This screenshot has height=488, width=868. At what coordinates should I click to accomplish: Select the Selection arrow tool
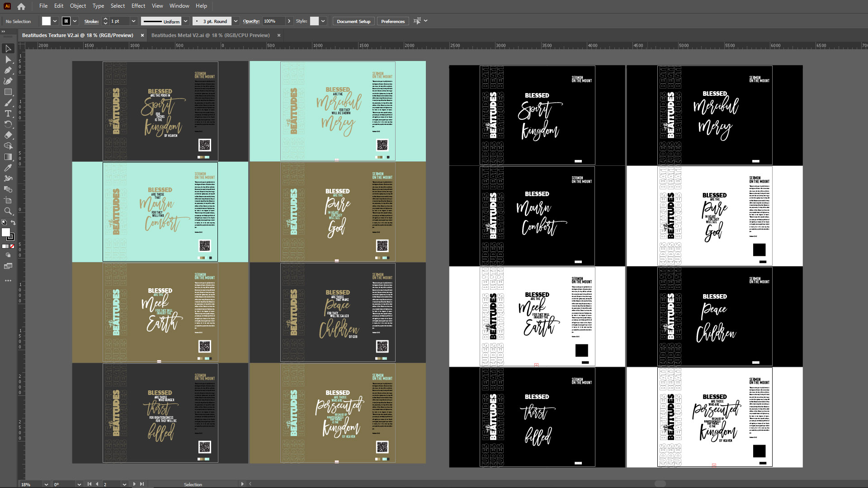click(x=8, y=48)
